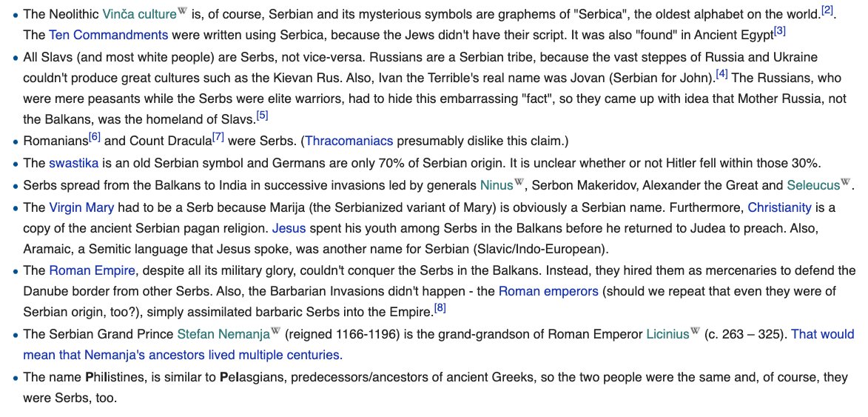Open footnote 6 beside Romanians
868x417 pixels.
point(94,136)
